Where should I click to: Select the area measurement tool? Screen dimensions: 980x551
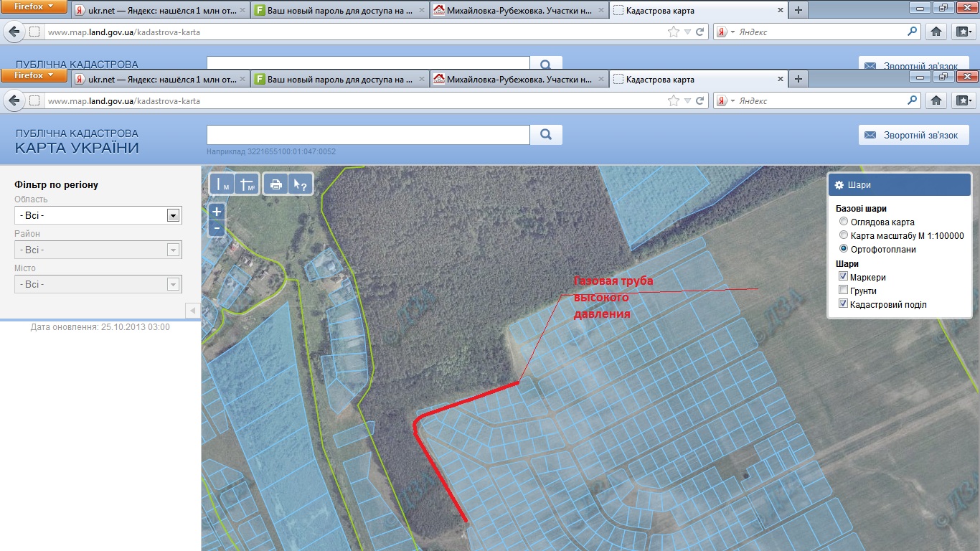(x=247, y=184)
